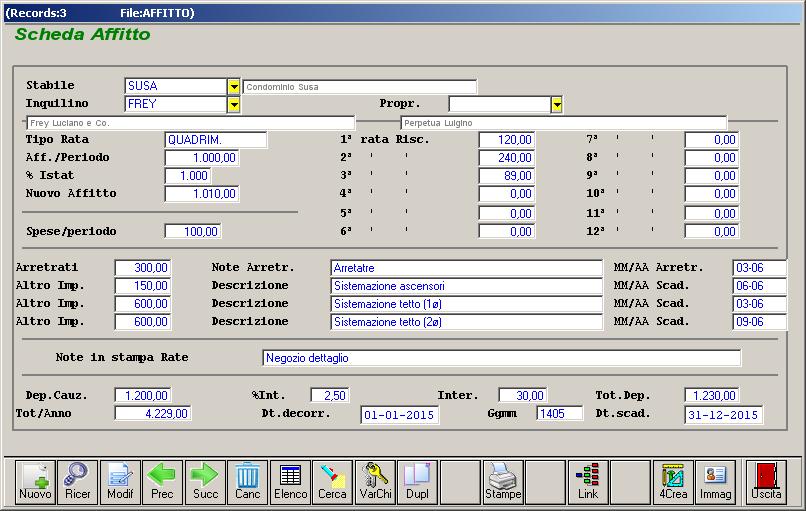Click Ggmm field 1405

pos(560,414)
